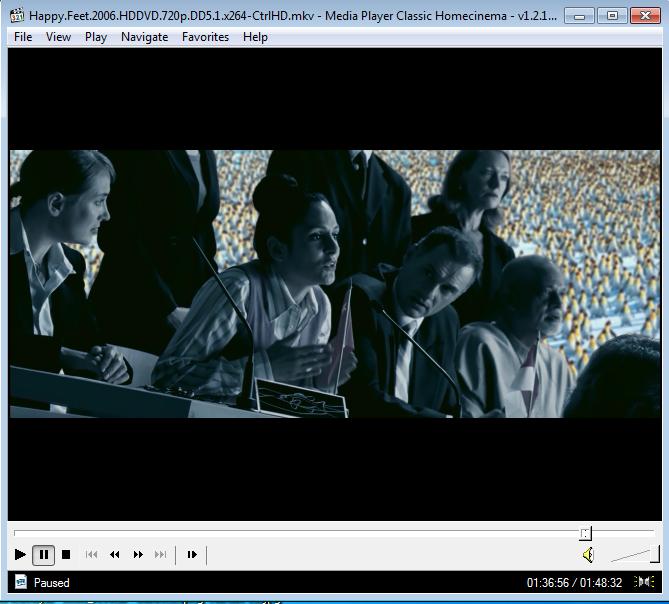
Task: Decrease playback speed with rewind icon
Action: [115, 554]
